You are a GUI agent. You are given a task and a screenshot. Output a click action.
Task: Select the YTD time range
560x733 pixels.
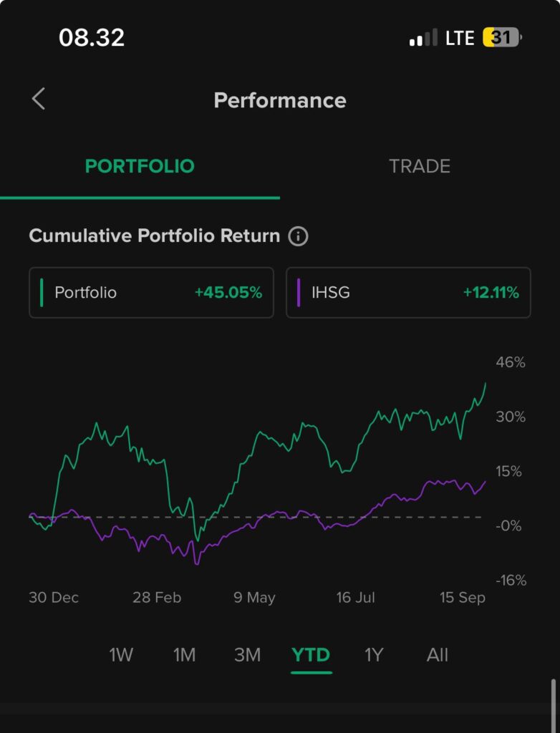311,654
